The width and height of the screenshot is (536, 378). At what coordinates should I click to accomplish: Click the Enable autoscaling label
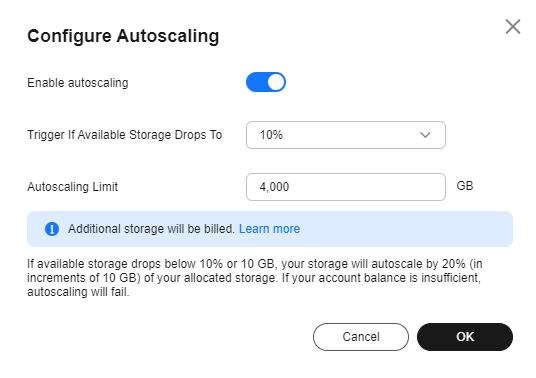78,83
